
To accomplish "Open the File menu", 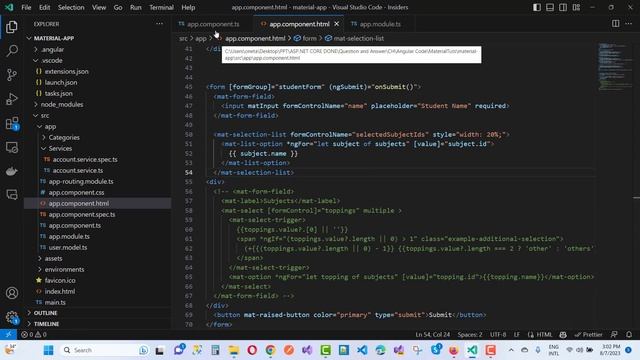I will [26, 7].
